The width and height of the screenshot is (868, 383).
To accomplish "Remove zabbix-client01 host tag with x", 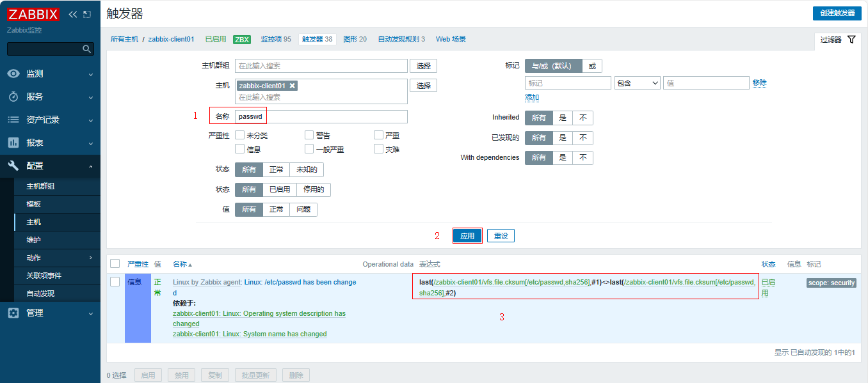I will pos(293,86).
